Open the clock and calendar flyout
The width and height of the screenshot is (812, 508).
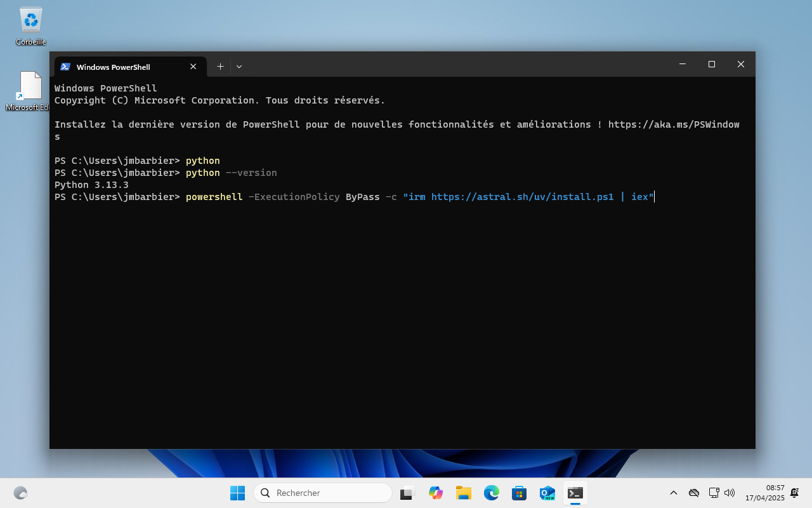click(x=765, y=493)
